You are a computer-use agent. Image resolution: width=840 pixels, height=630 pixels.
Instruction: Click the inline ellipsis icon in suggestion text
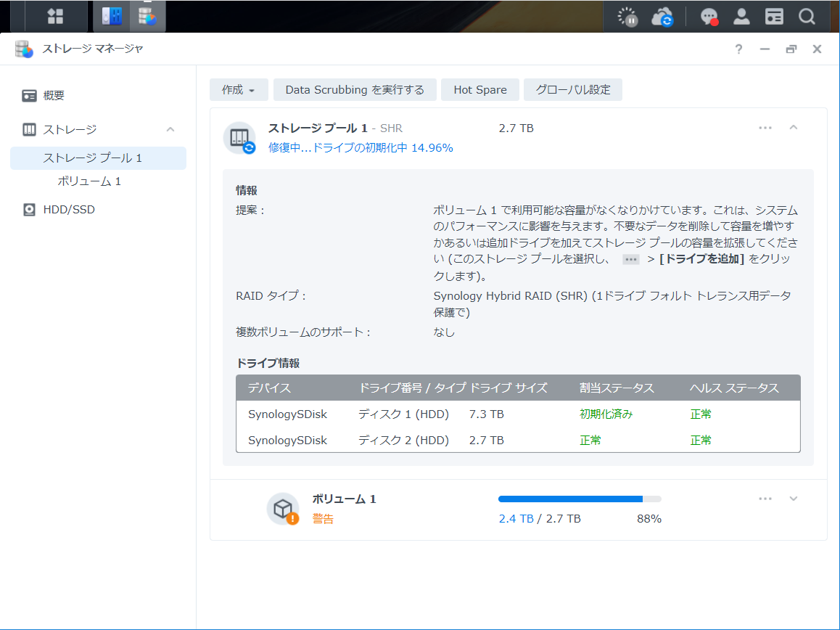coord(630,260)
